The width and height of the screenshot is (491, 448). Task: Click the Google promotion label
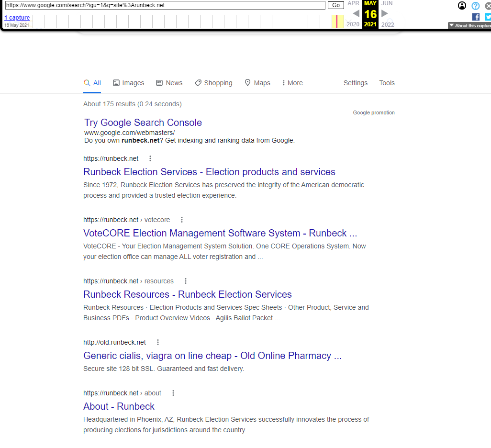(374, 112)
